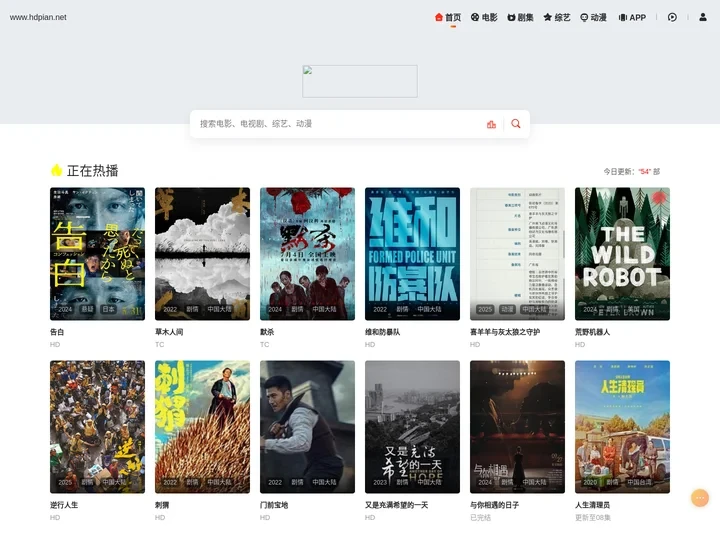Open the 首页 home tab

[448, 17]
